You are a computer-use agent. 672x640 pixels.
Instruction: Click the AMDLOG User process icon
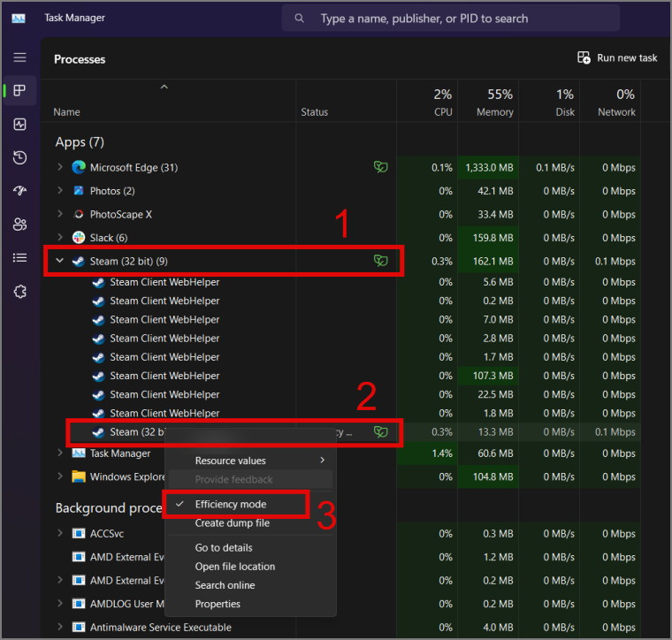(x=79, y=604)
